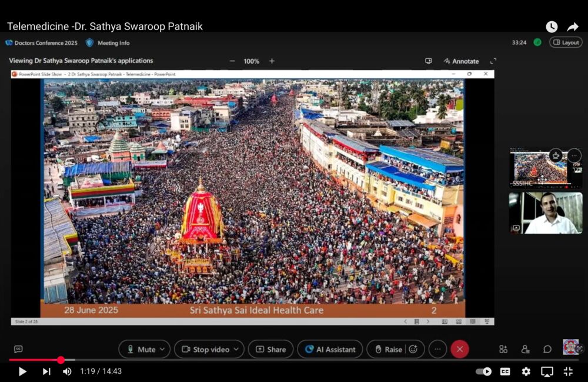Click the video title Telemedicine -Dr. Sathya Swaroop Patnaik

point(105,26)
